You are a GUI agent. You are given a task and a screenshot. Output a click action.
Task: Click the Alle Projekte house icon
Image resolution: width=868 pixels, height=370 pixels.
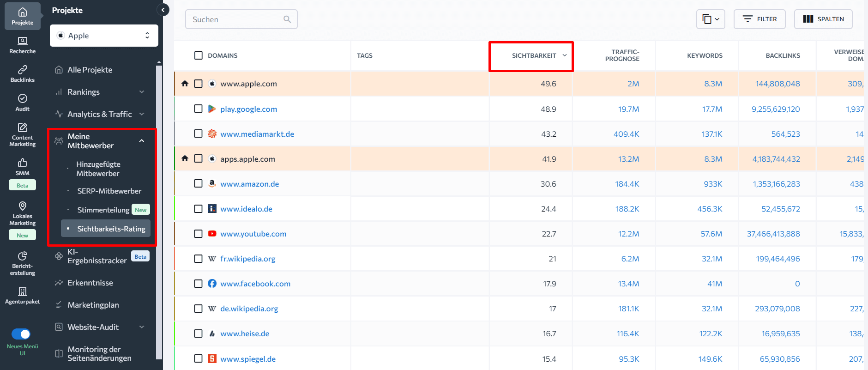click(x=59, y=70)
